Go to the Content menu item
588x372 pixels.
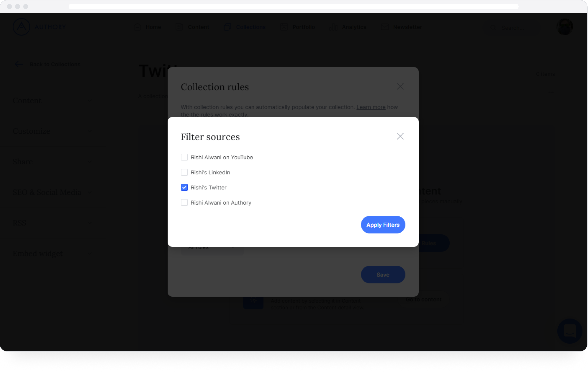(x=198, y=27)
